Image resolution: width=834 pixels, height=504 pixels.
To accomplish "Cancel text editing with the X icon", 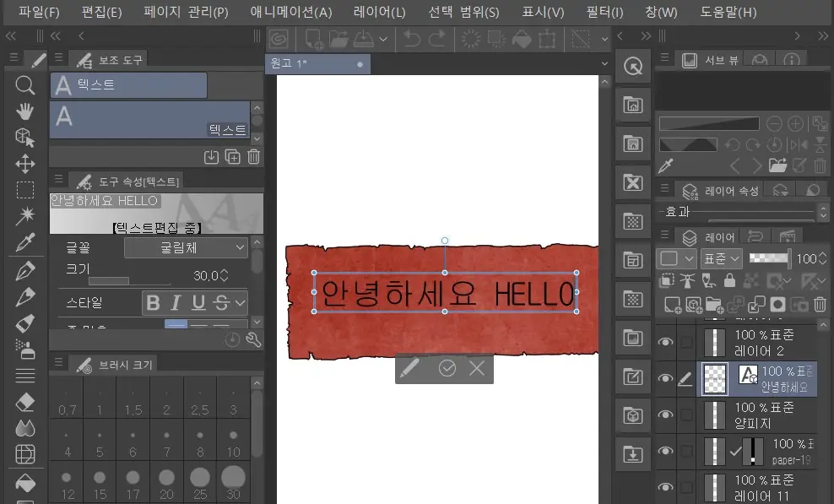I will [477, 368].
